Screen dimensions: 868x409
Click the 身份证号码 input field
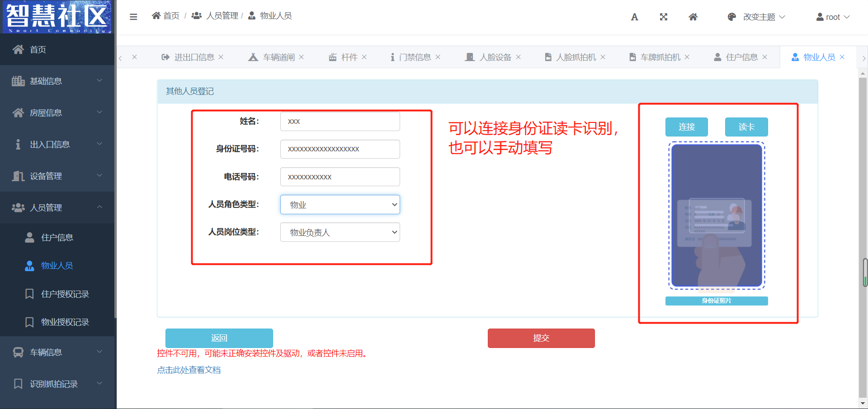(x=340, y=149)
